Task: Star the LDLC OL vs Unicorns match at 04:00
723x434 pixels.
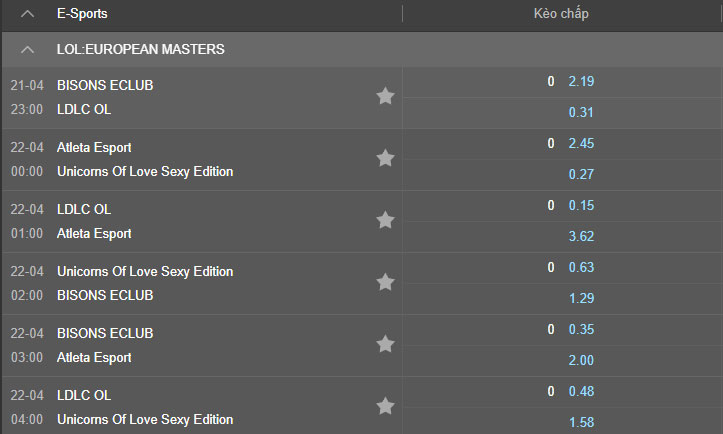Action: [x=385, y=406]
